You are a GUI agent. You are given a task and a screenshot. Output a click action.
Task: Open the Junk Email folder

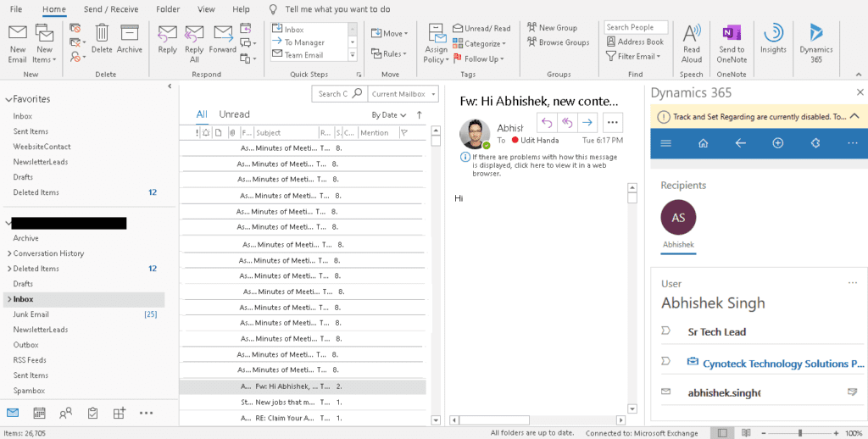click(31, 314)
